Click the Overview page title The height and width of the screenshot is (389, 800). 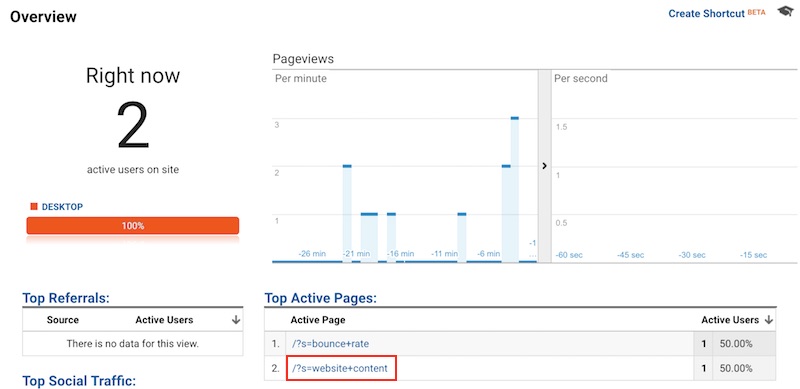pos(43,17)
